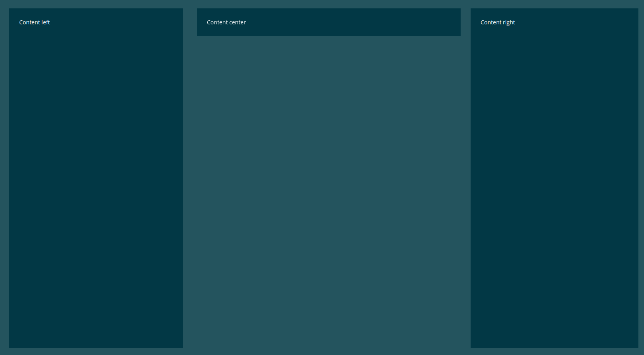Screen dimensions: 644x355
Task: Select the middle of the right panel
Action: 554,178
